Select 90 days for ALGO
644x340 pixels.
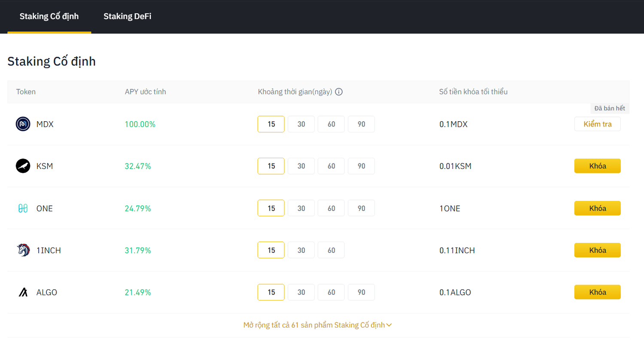[x=361, y=292]
